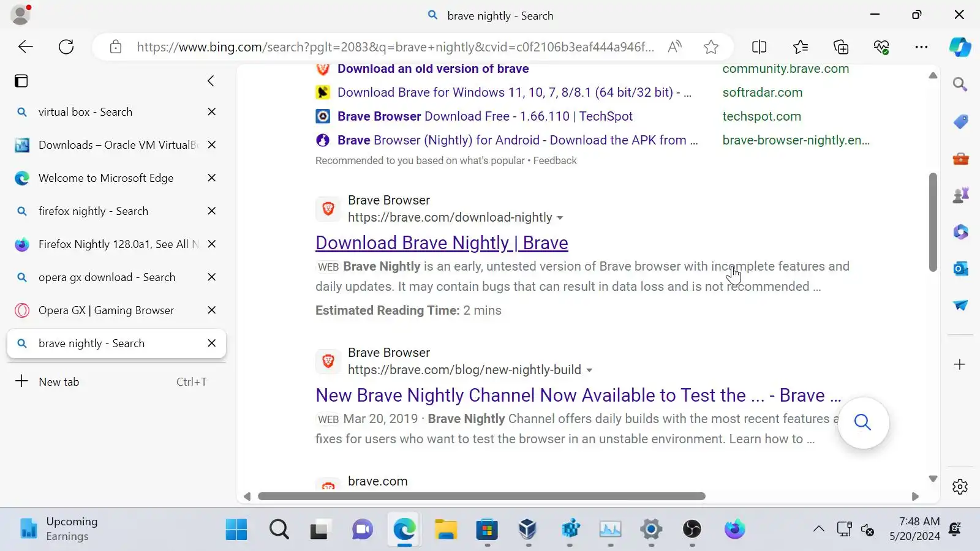Switch to Downloads – Oracle VM VirtualBox tab

click(116, 145)
